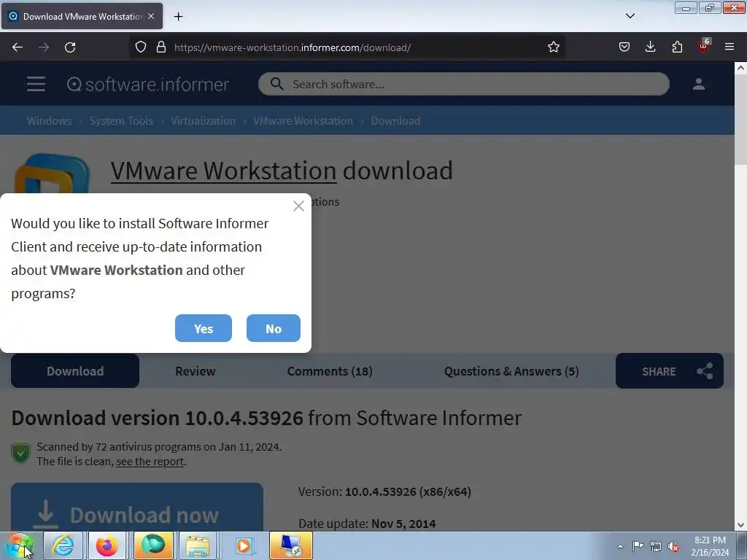
Task: Click the magnifier search icon
Action: click(276, 84)
